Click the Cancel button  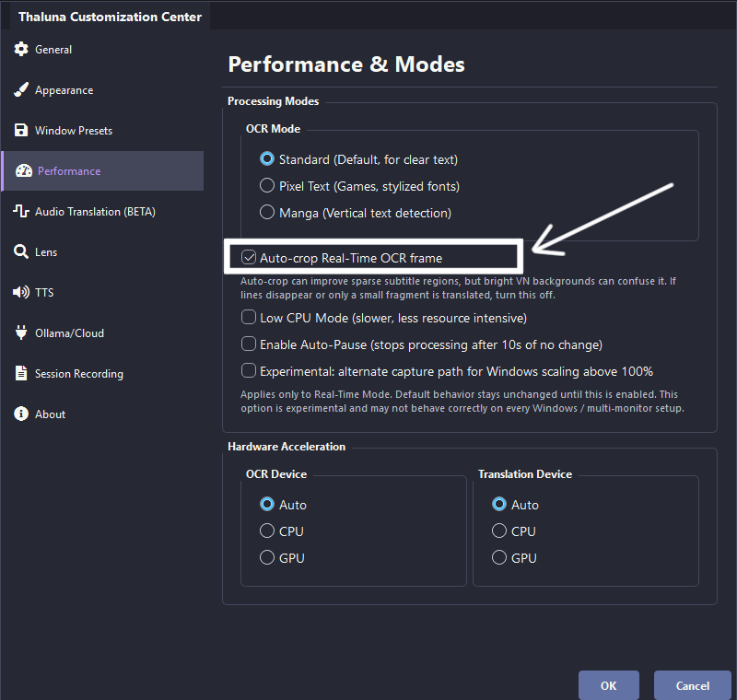click(x=693, y=685)
